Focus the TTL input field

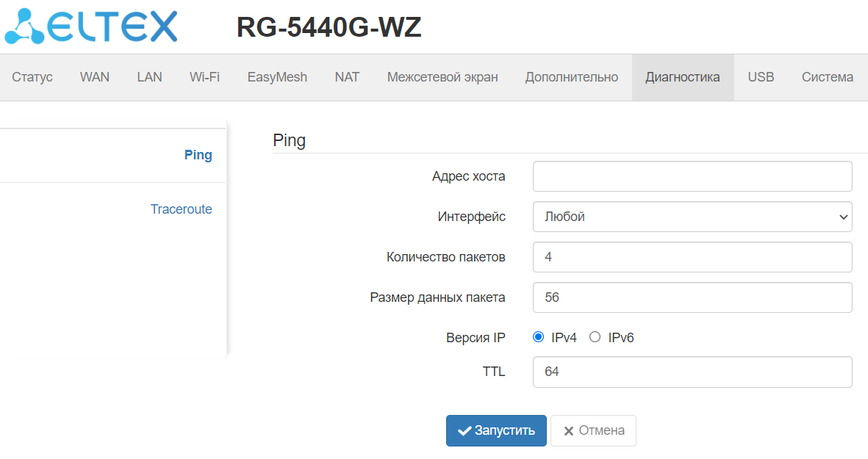(692, 372)
